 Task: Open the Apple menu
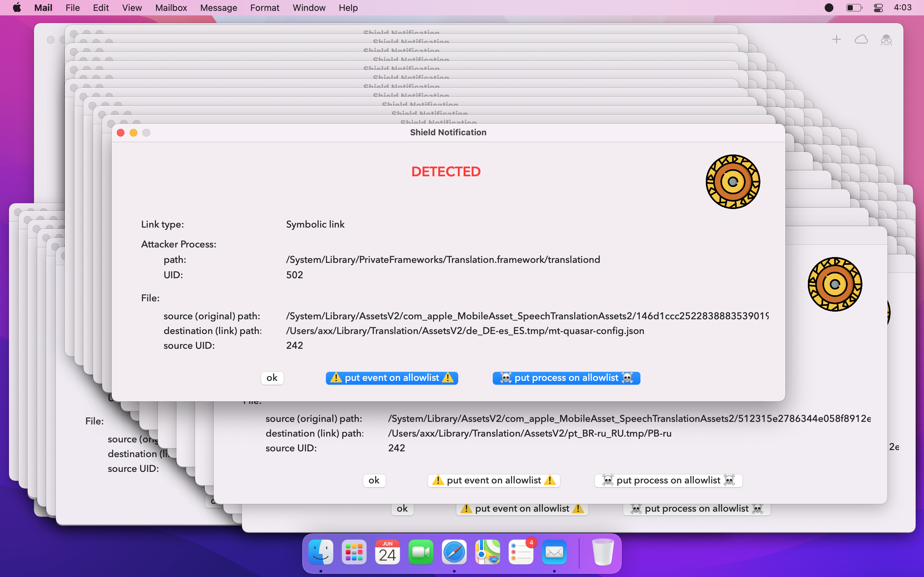(17, 8)
